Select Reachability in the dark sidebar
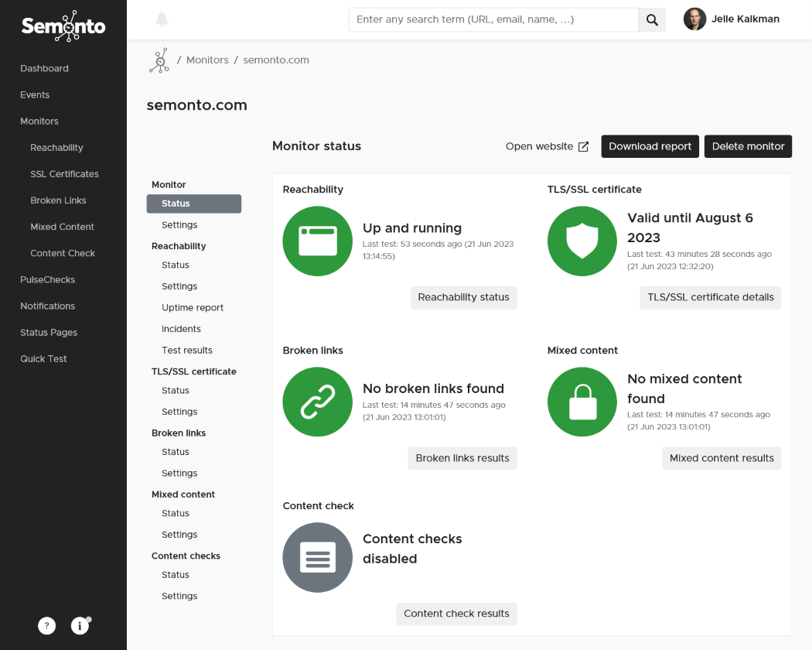The image size is (812, 650). [57, 148]
